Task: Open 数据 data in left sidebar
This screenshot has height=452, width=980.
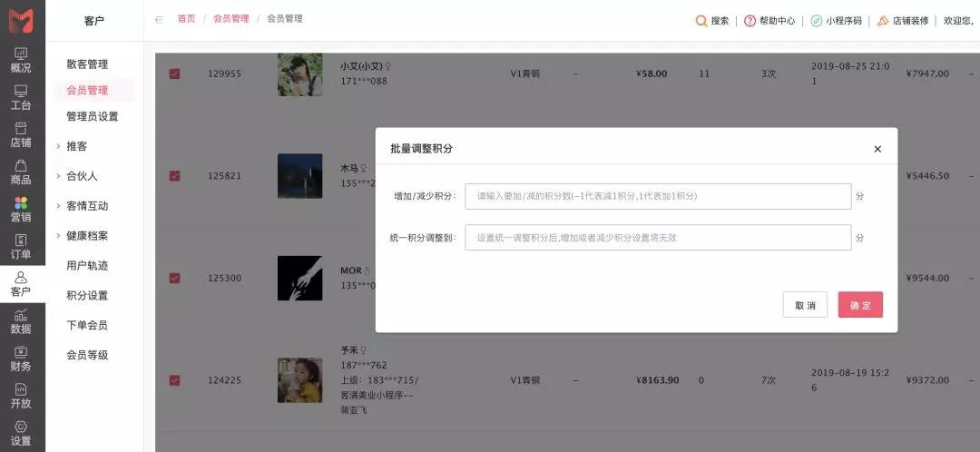Action: point(21,322)
